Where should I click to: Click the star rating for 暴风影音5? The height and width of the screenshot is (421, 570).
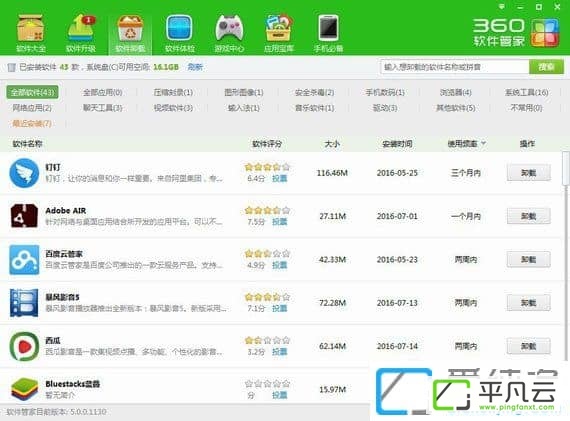[x=267, y=297]
